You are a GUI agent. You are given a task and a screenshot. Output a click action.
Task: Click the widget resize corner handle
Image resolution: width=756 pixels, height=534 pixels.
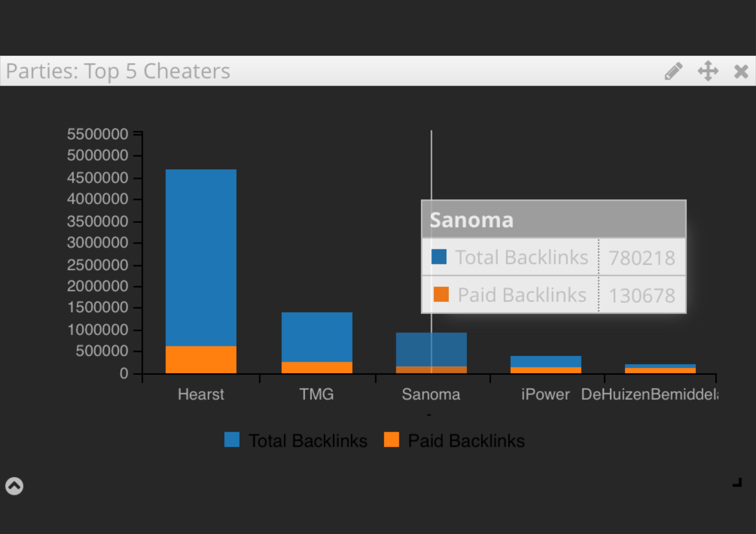point(737,483)
